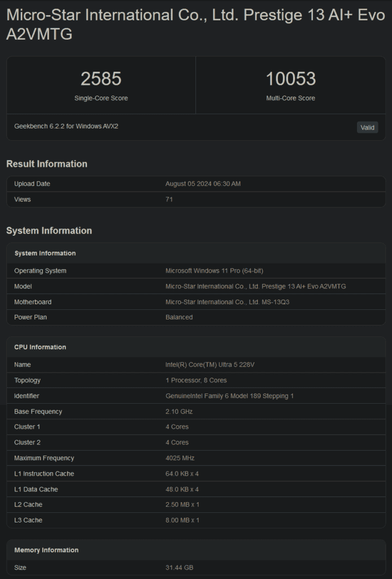The height and width of the screenshot is (579, 392).
Task: Click the Base Frequency label
Action: click(x=38, y=412)
